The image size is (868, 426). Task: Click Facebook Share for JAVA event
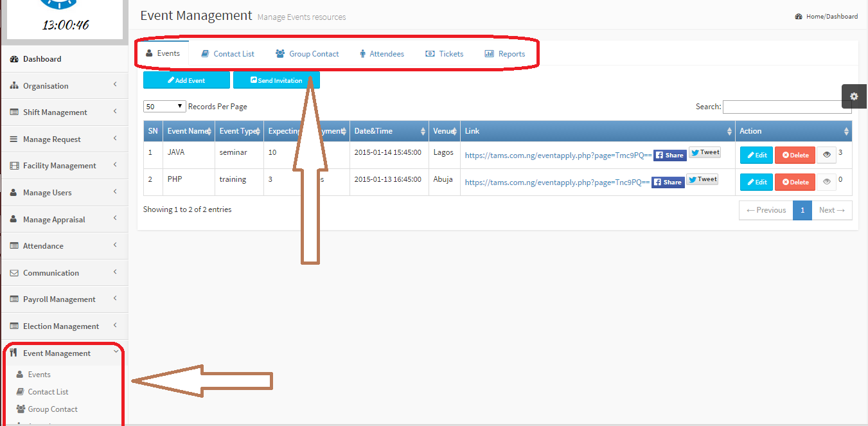(669, 155)
